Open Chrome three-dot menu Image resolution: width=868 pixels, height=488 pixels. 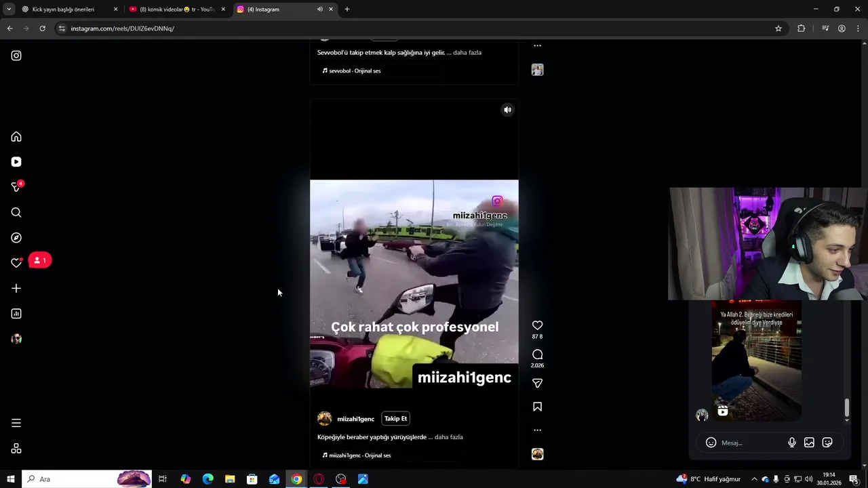pyautogui.click(x=858, y=28)
